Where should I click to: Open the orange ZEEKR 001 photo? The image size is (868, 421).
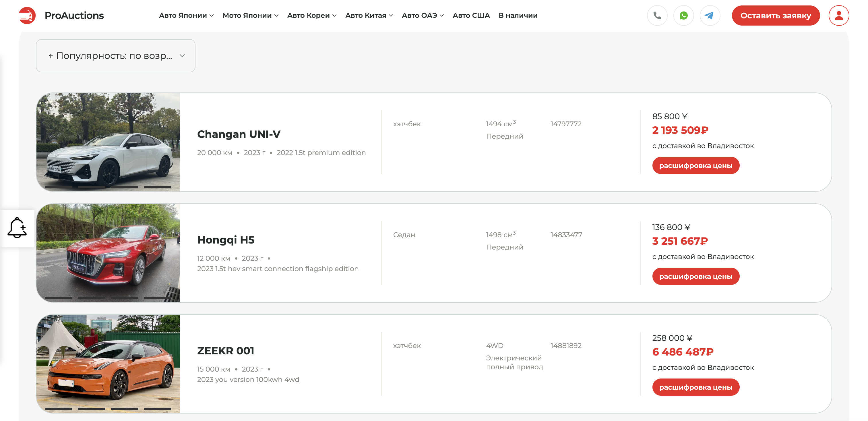108,364
